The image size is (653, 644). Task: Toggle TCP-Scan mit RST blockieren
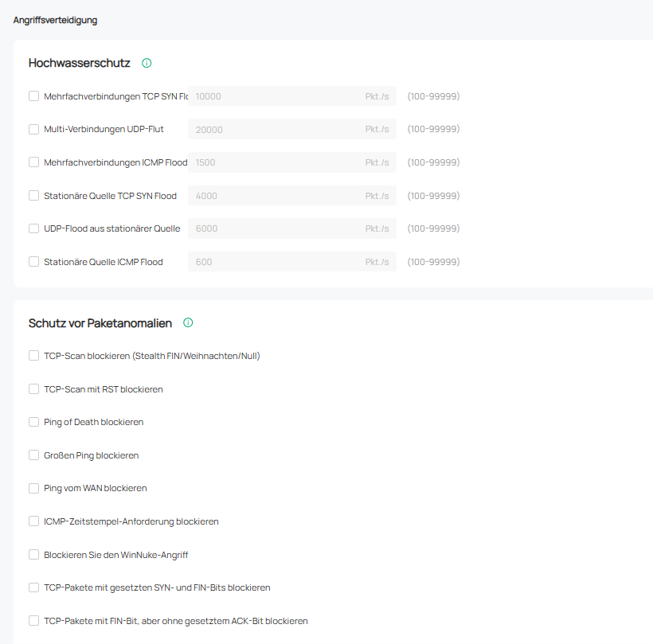[34, 389]
